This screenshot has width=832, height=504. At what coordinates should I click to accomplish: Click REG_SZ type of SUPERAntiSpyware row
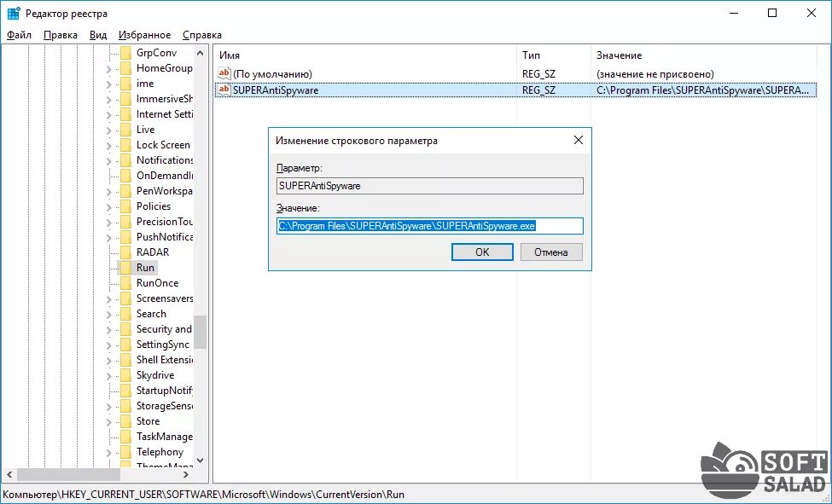click(538, 90)
